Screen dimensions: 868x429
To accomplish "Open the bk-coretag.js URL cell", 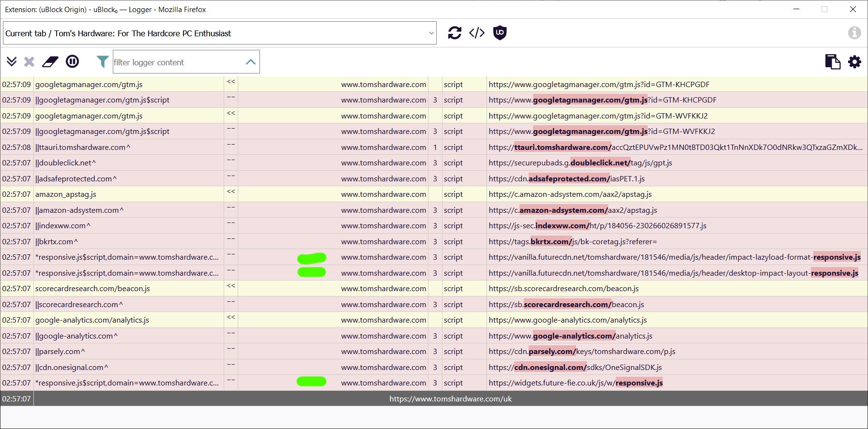I will tap(677, 242).
